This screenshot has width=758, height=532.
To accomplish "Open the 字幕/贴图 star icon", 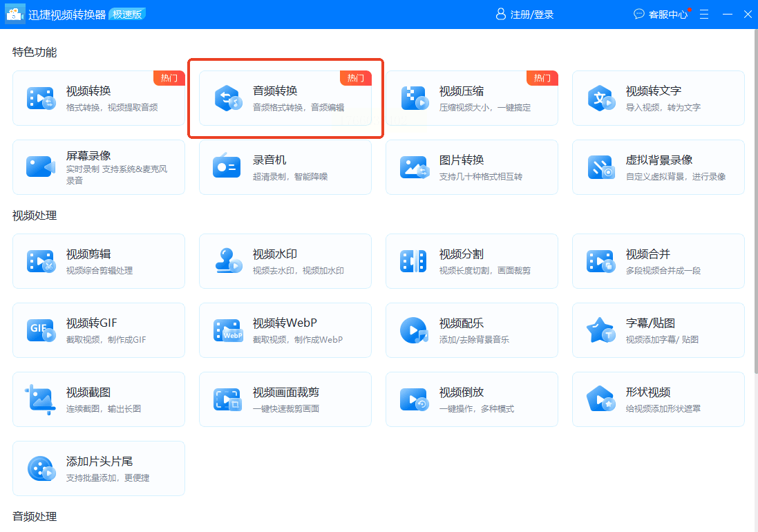I will pyautogui.click(x=601, y=330).
